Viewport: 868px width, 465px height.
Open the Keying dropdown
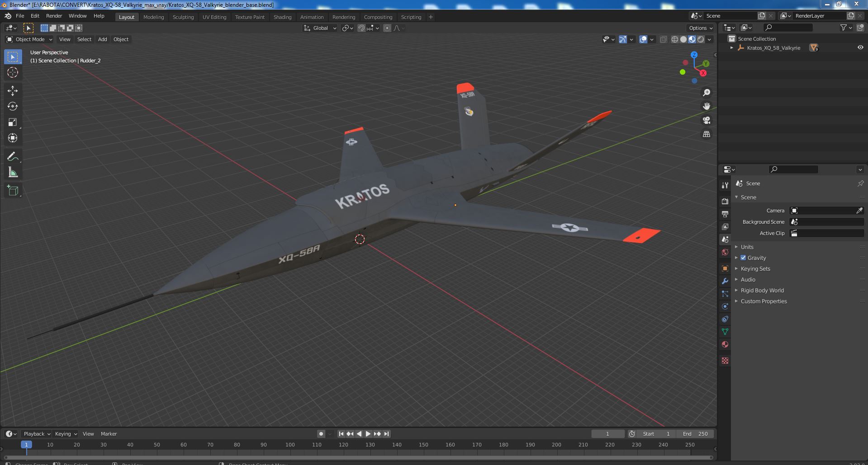(66, 434)
